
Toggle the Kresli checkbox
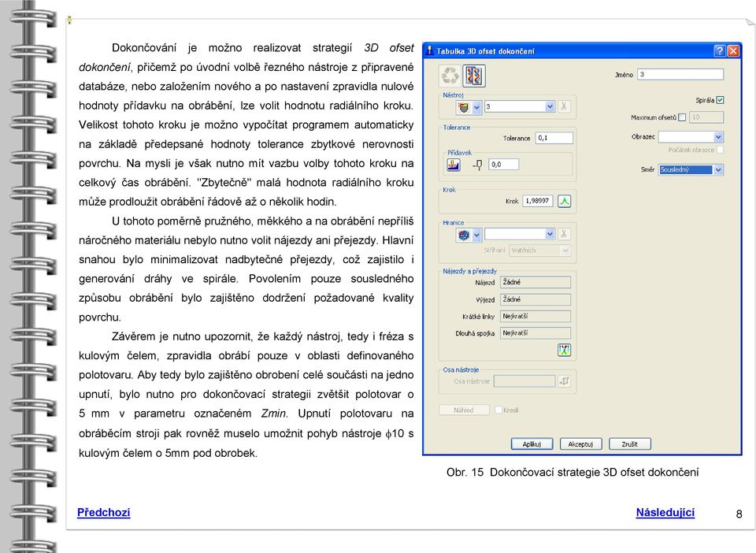pos(498,410)
